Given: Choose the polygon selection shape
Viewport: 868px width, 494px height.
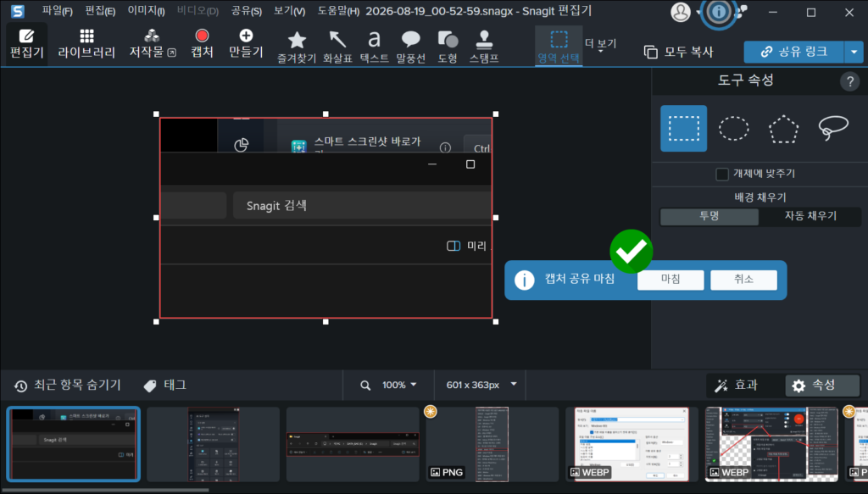Looking at the screenshot, I should [x=784, y=128].
